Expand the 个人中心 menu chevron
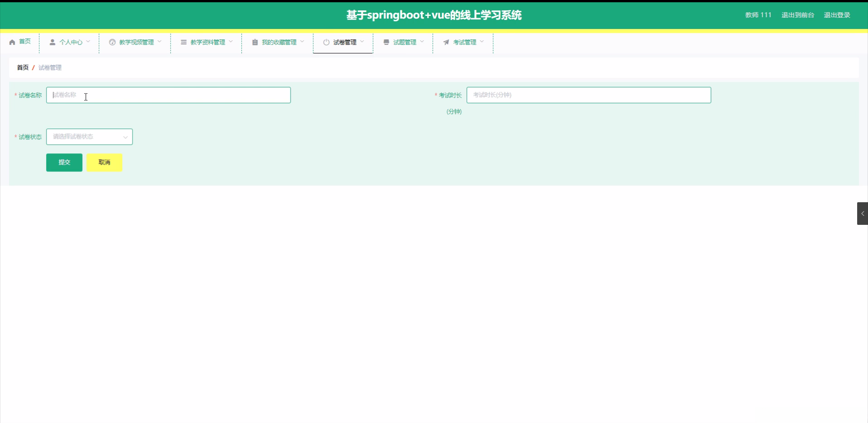The height and width of the screenshot is (423, 868). pos(88,42)
